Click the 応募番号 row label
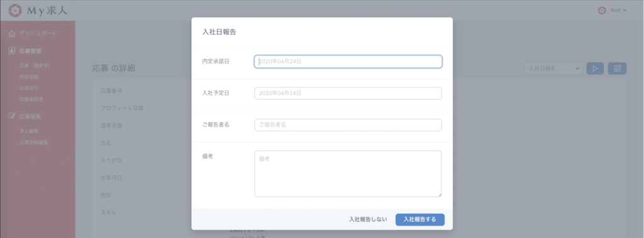Viewport: 644px width, 238px height. click(x=111, y=90)
